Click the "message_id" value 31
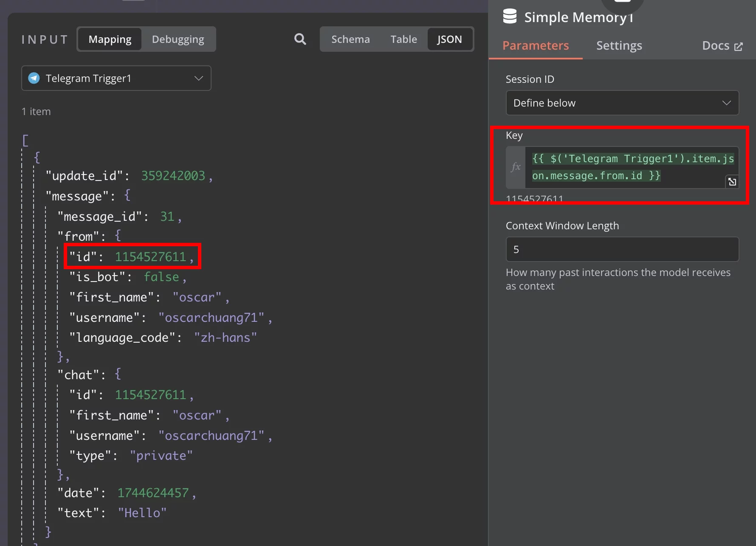 (167, 217)
